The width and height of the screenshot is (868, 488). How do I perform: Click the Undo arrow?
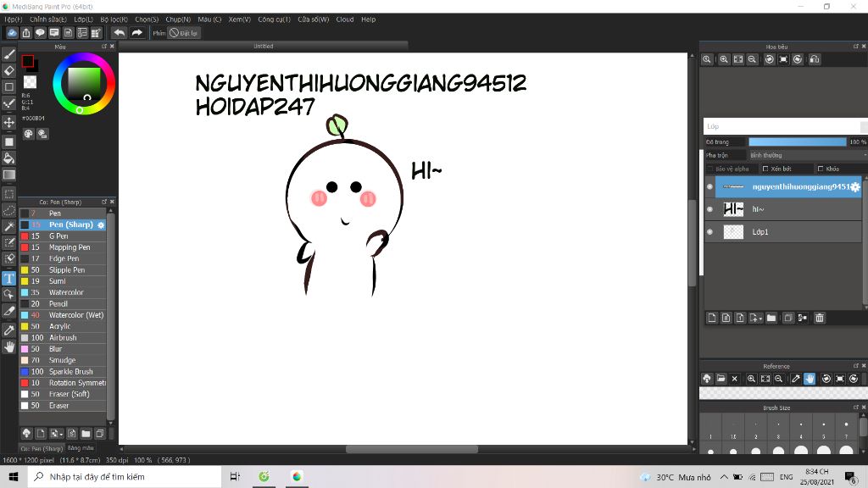(119, 33)
